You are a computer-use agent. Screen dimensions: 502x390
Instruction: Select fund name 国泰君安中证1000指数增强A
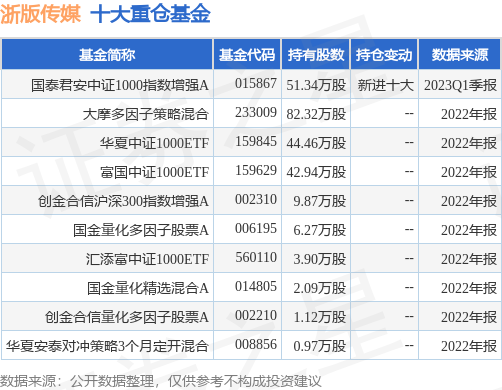pos(120,85)
